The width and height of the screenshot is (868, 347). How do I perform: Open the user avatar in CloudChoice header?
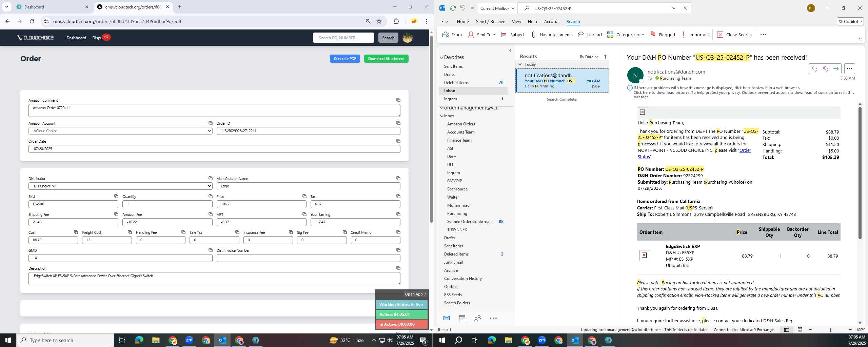click(x=407, y=38)
